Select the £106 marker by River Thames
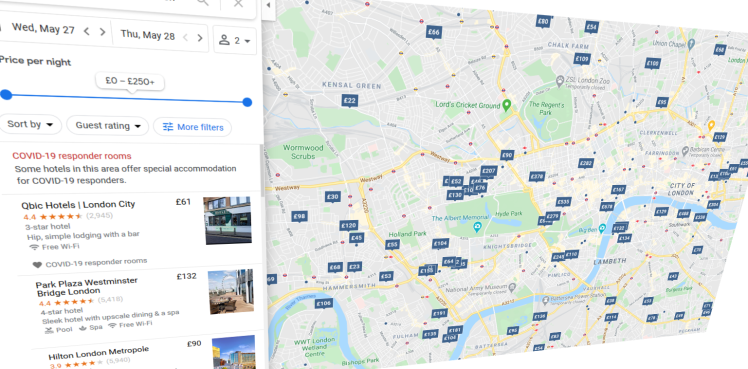 (324, 304)
